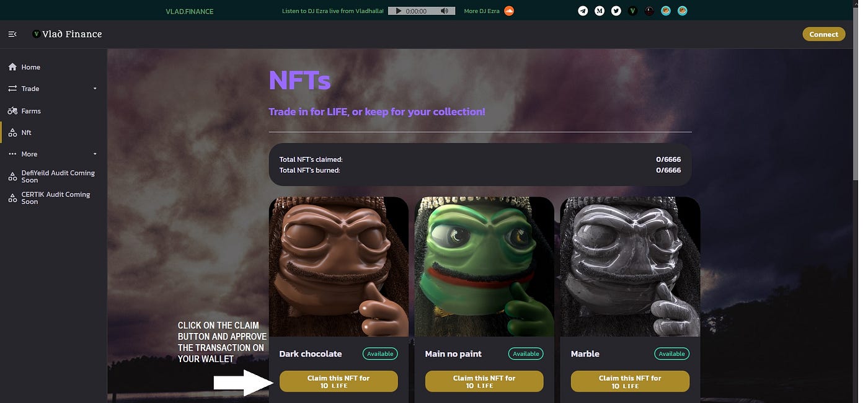Claim the Dark chocolate NFT
Screen dimensions: 868x403
(339, 381)
